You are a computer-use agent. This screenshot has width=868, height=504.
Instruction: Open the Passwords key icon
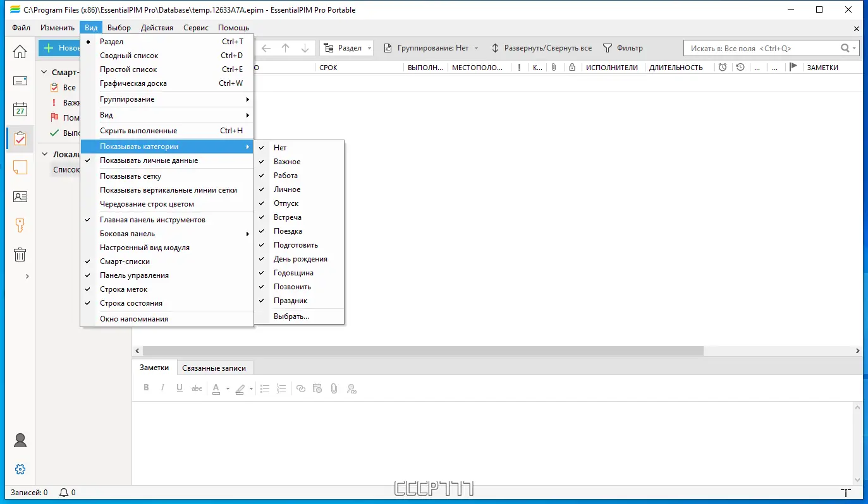point(20,225)
